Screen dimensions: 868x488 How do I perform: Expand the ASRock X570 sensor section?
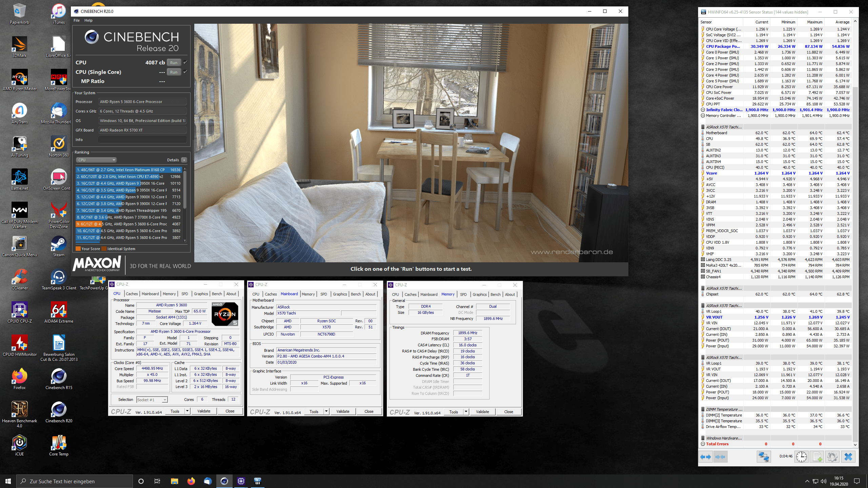click(x=723, y=127)
